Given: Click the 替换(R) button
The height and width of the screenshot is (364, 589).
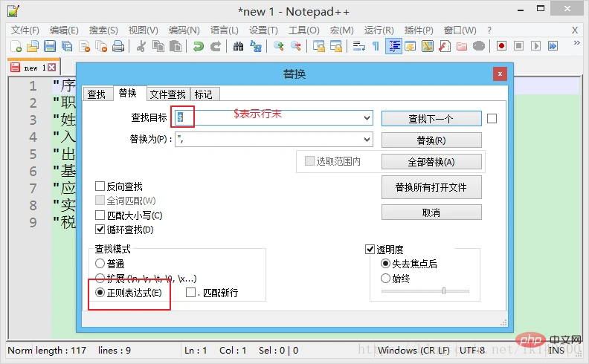Looking at the screenshot, I should click(x=431, y=140).
